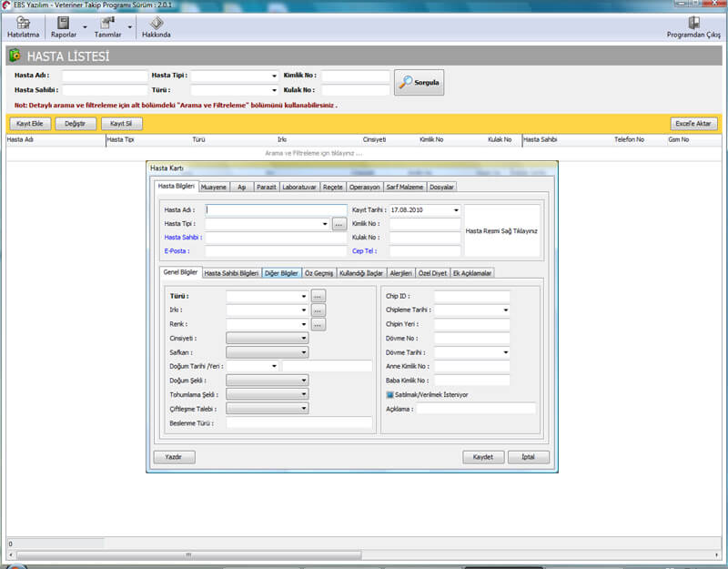Switch to the Laboratuvar tab

[x=299, y=187]
